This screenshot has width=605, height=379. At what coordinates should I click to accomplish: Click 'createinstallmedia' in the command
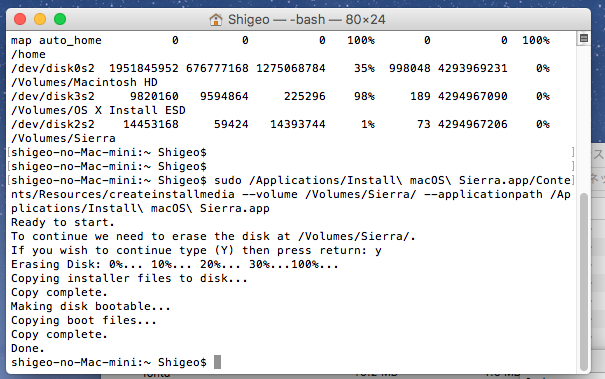[x=172, y=194]
